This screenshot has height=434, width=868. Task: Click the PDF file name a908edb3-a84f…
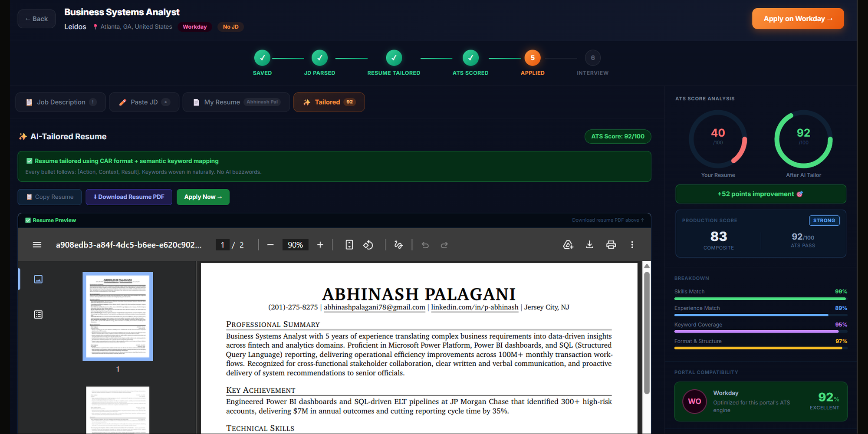click(128, 245)
